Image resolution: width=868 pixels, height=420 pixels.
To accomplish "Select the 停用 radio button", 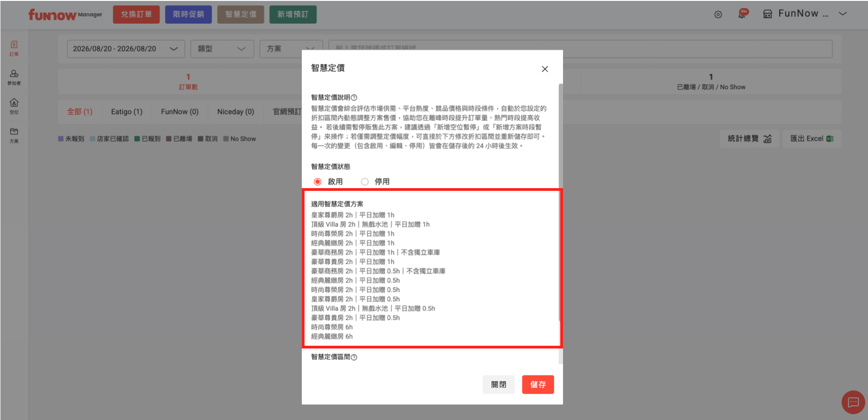I will 365,182.
